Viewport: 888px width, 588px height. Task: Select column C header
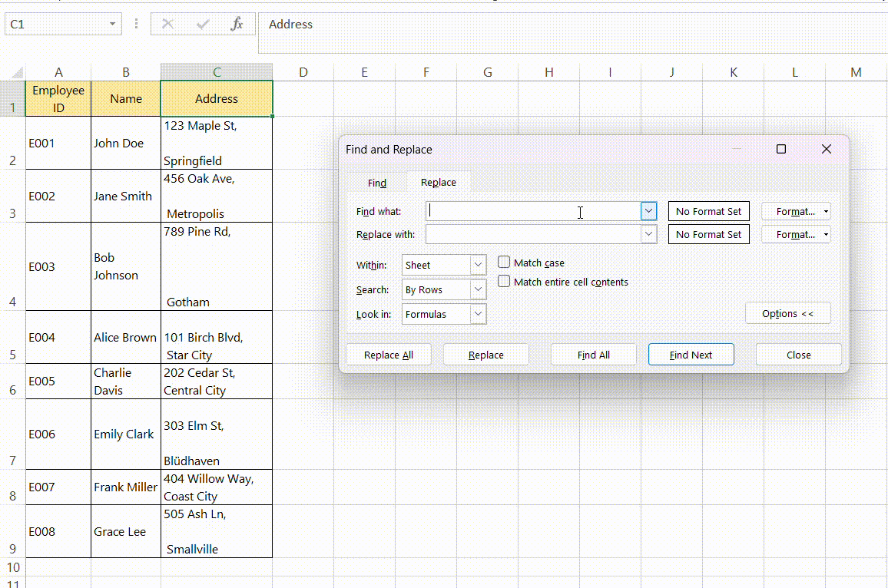coord(217,72)
